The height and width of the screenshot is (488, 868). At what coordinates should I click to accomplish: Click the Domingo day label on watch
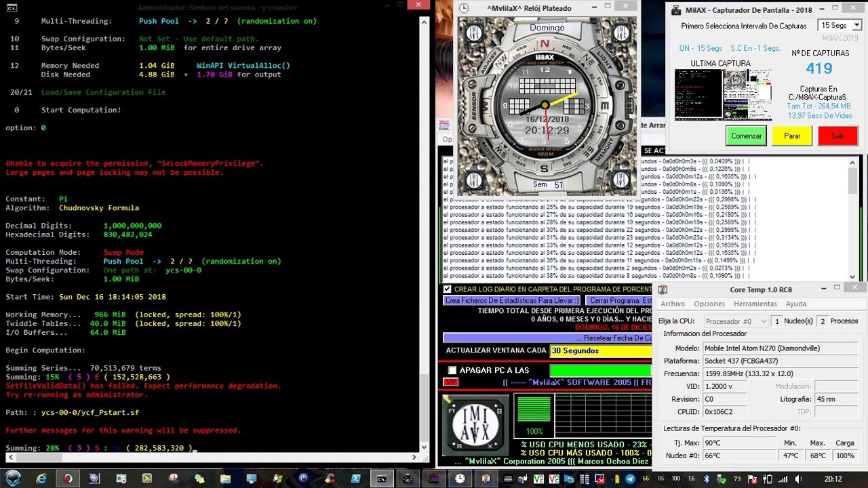point(547,28)
